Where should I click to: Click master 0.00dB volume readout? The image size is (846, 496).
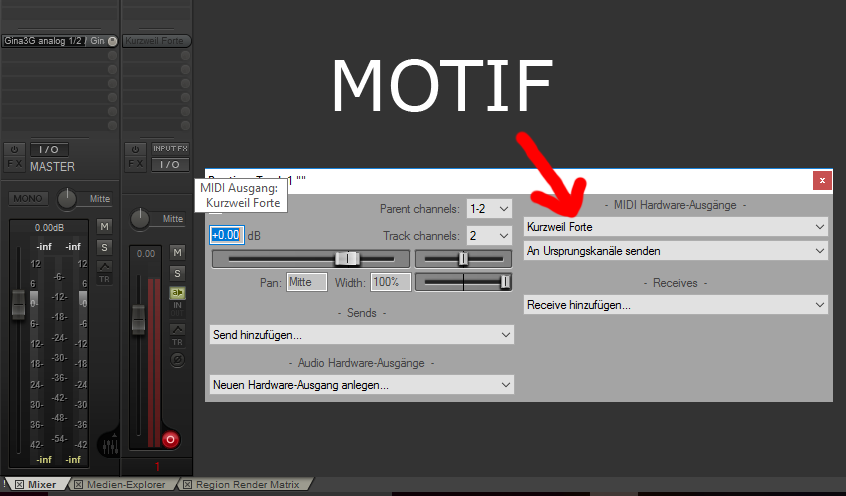tap(49, 227)
